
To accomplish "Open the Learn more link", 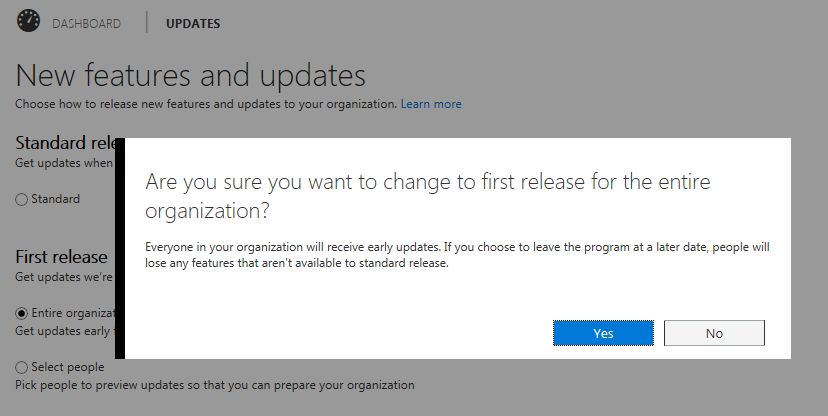I will 431,104.
